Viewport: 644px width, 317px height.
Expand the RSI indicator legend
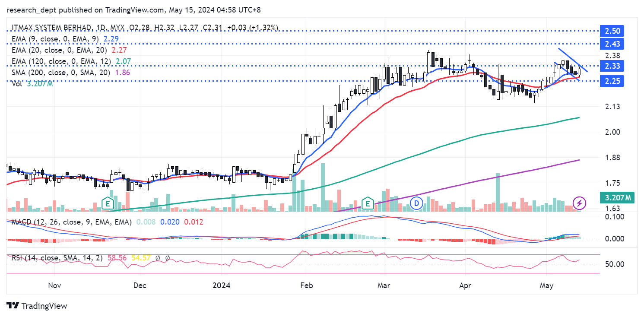point(55,258)
